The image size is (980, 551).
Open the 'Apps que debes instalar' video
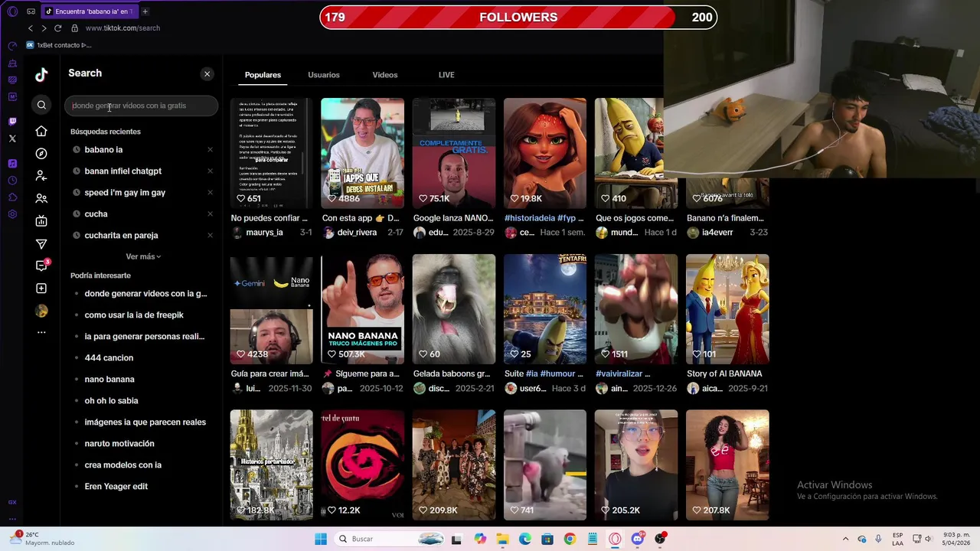click(x=362, y=153)
